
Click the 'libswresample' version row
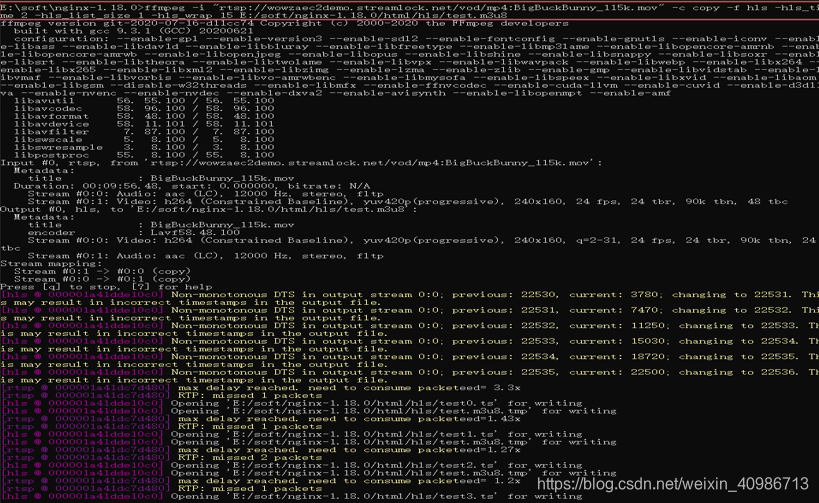click(144, 147)
